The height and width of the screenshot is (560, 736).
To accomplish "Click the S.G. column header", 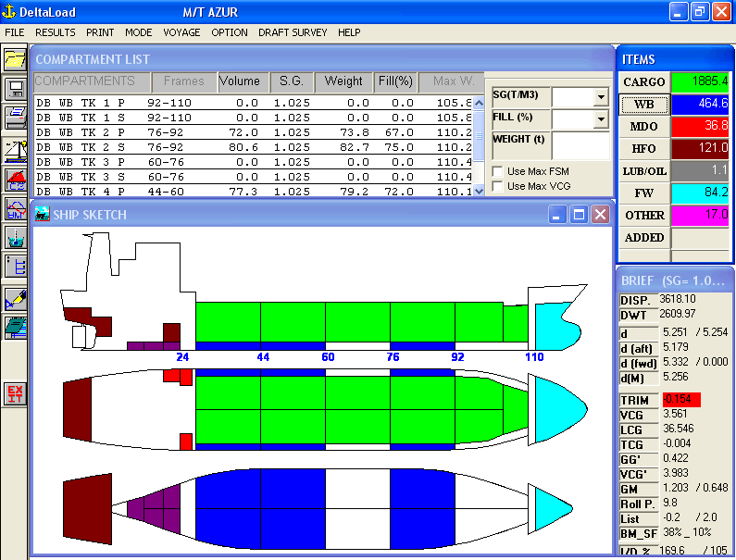I will pos(292,81).
